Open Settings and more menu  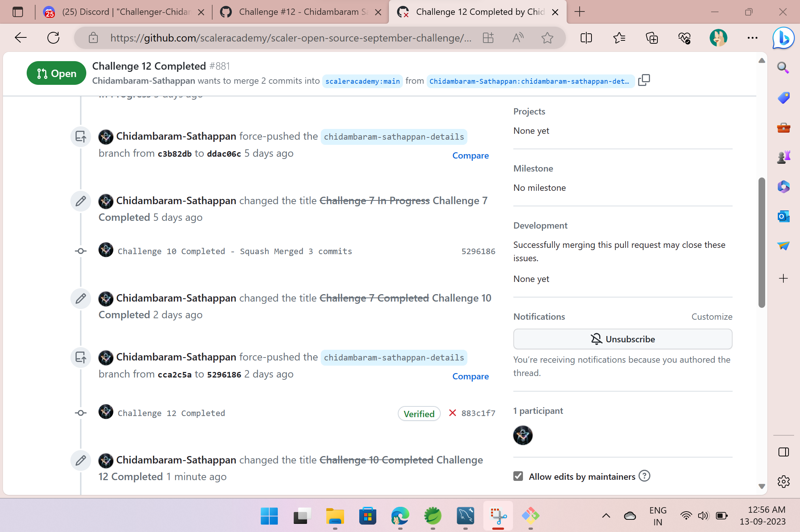click(x=752, y=37)
